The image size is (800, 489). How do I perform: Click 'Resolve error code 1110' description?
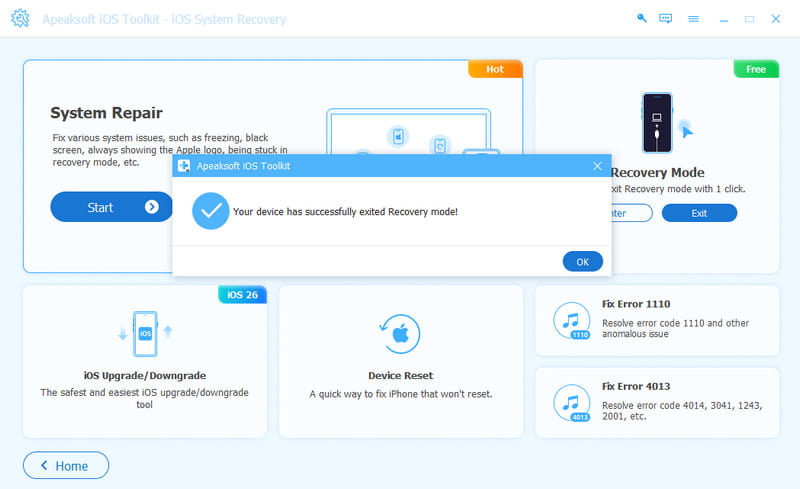676,328
